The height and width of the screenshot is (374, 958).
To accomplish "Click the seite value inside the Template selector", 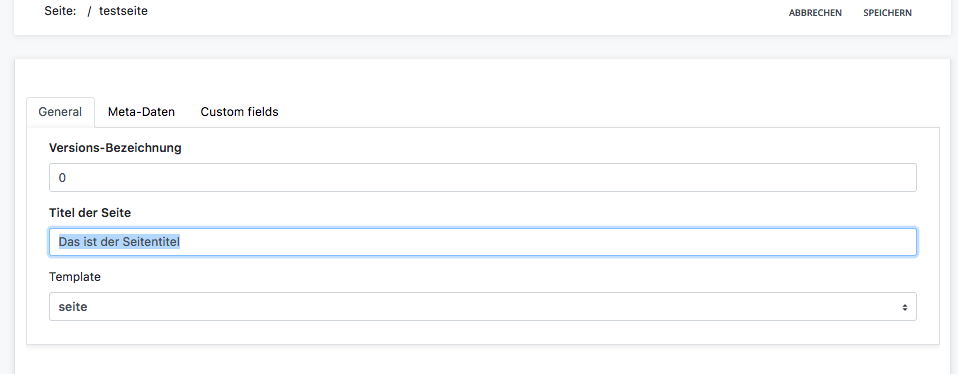I will pyautogui.click(x=73, y=307).
